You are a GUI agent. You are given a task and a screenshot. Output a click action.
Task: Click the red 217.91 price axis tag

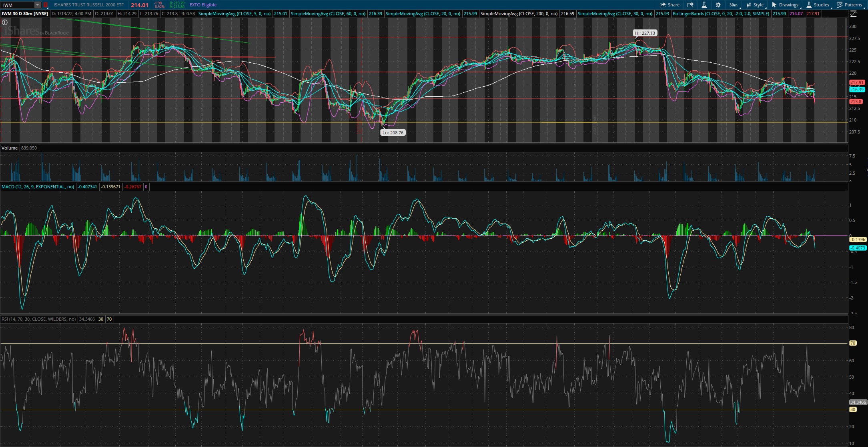click(x=857, y=82)
